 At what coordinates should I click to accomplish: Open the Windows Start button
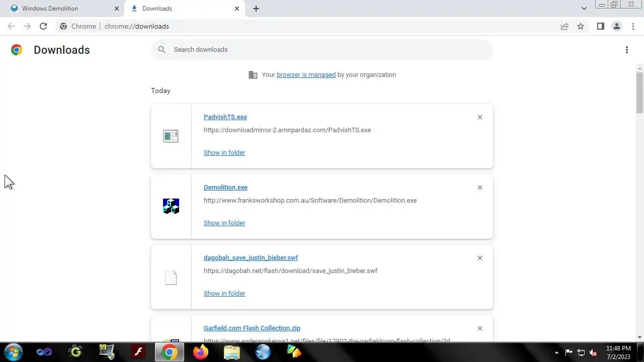[13, 352]
